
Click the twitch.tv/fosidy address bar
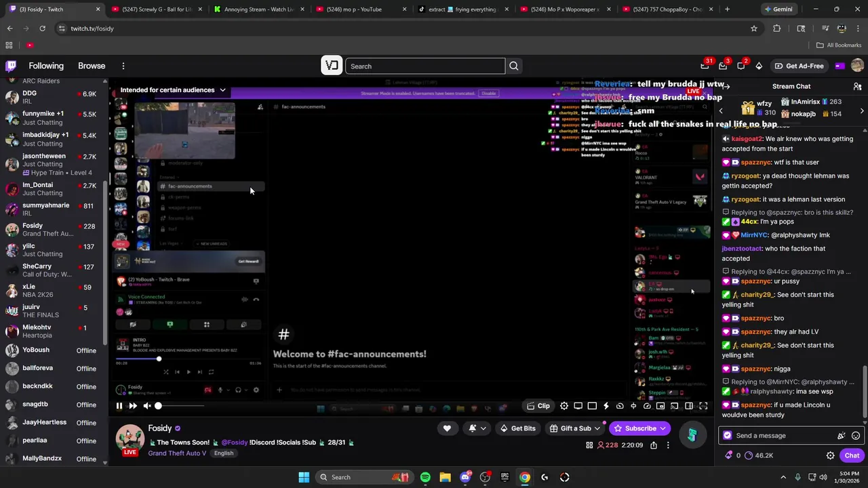click(400, 28)
